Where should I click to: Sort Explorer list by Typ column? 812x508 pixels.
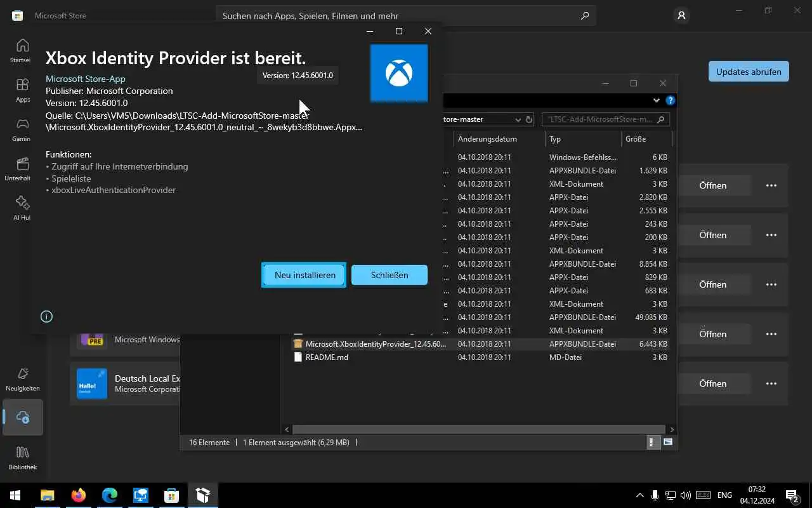[x=583, y=139]
